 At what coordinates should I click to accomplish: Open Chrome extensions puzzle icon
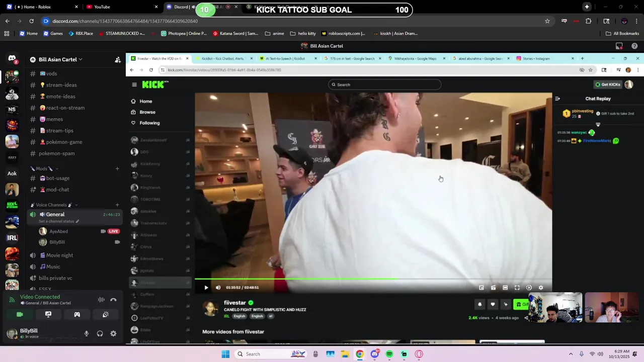click(x=589, y=21)
